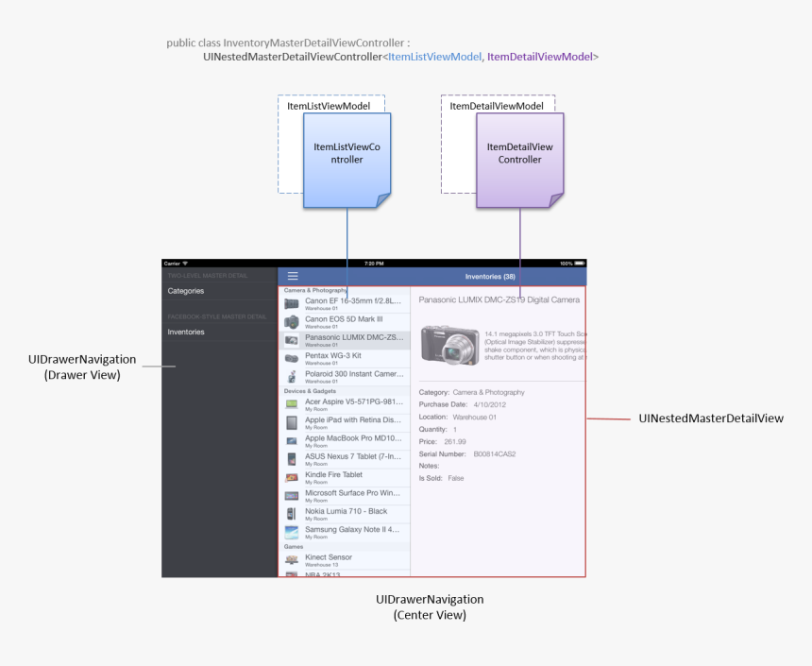
Task: Click the Is Sold value False
Action: click(x=456, y=478)
